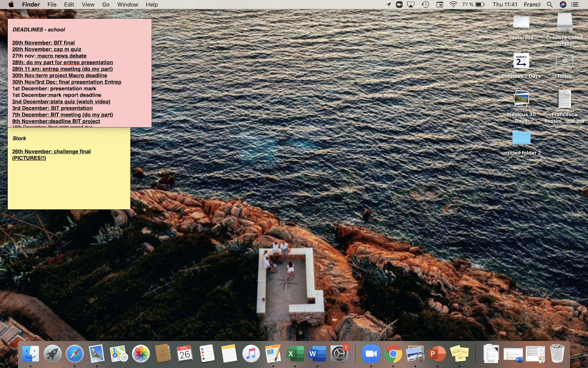Open the Notes app in Dock
This screenshot has height=368, width=588.
tap(229, 354)
